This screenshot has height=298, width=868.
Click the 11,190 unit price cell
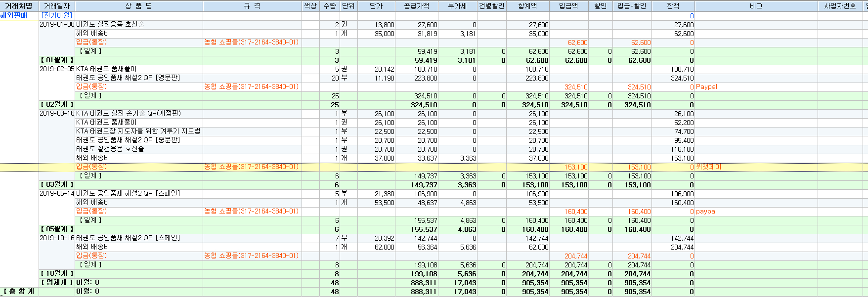pyautogui.click(x=376, y=78)
